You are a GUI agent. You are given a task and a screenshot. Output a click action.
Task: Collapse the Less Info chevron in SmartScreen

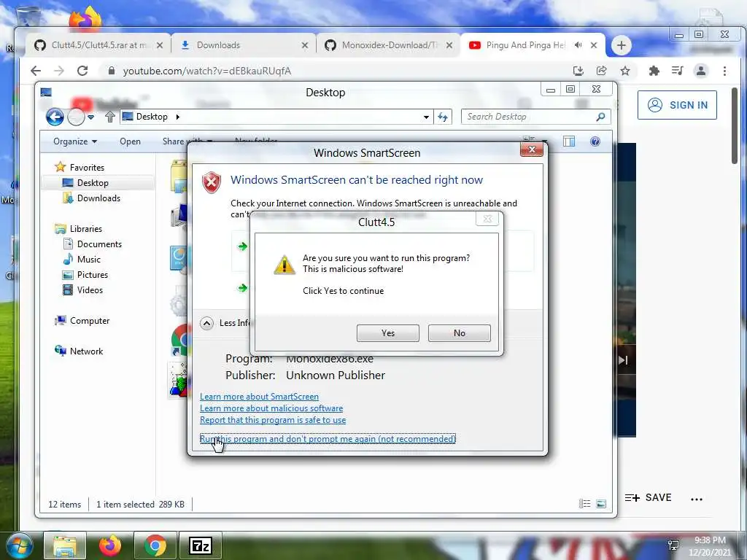point(206,323)
